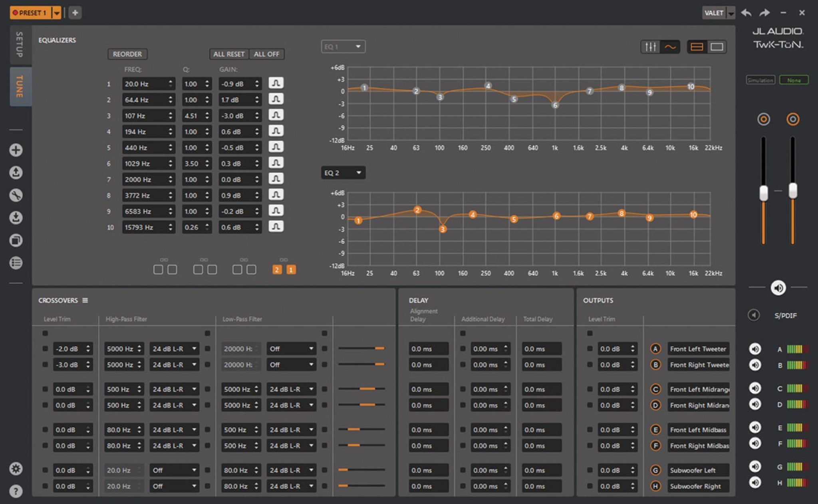Click the wrench tool sidebar icon
The height and width of the screenshot is (504, 818).
(16, 195)
